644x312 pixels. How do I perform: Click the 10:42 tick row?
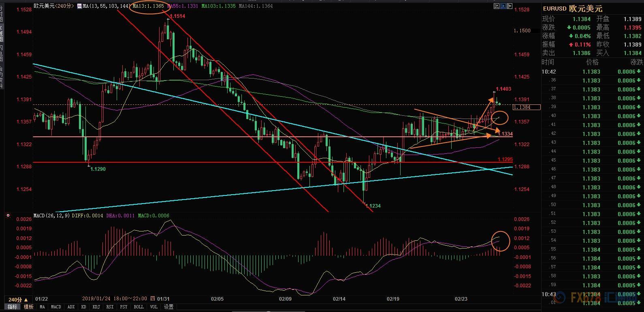pos(593,72)
